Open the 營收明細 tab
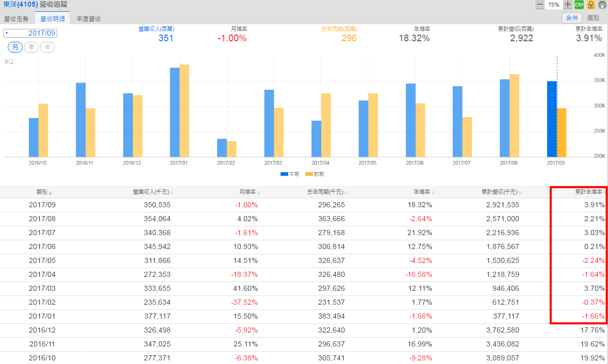608x364 pixels. coord(53,19)
